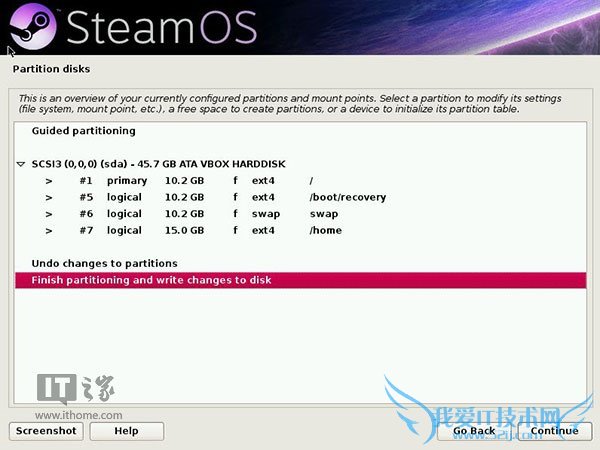Select partition #1 primary ext4
This screenshot has width=600, height=450.
(x=300, y=181)
